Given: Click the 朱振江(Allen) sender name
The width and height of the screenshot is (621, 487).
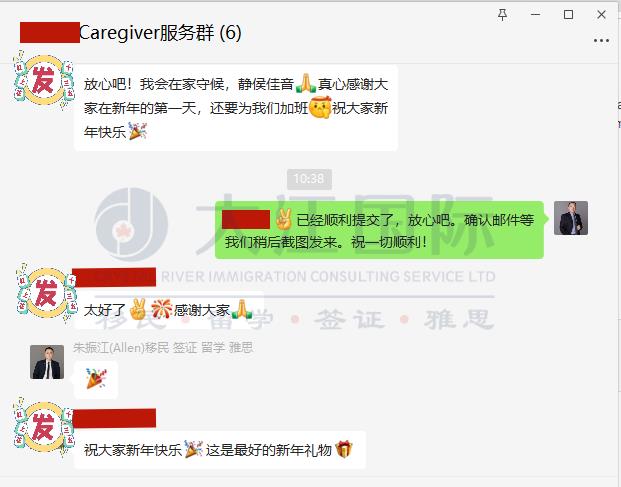Looking at the screenshot, I should point(163,348).
